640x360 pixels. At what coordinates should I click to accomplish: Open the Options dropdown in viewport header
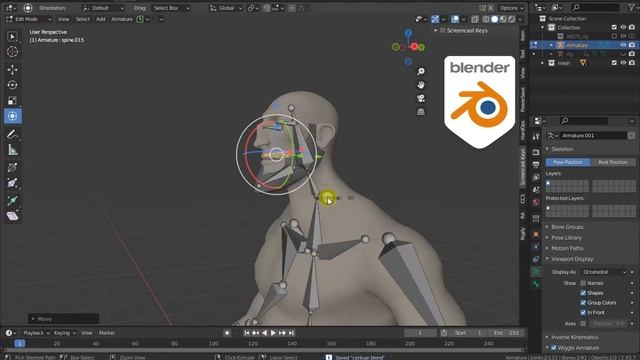click(x=511, y=8)
